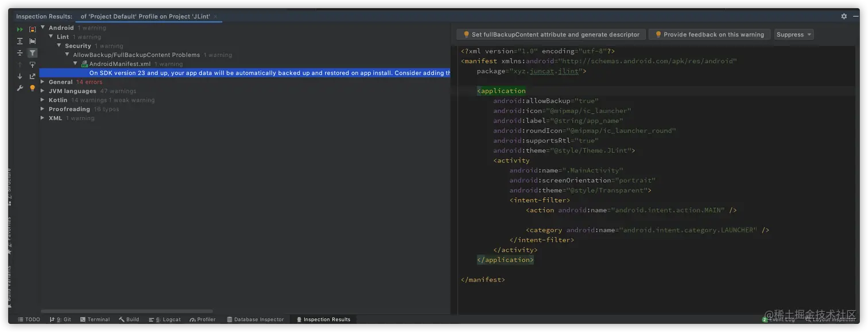The height and width of the screenshot is (332, 868).
Task: Open the panel gear options icon
Action: coord(844,16)
